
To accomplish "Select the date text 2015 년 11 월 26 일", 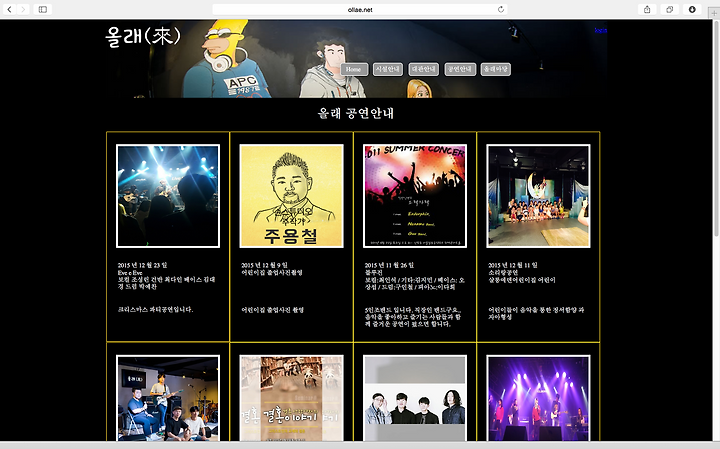I will tap(389, 265).
